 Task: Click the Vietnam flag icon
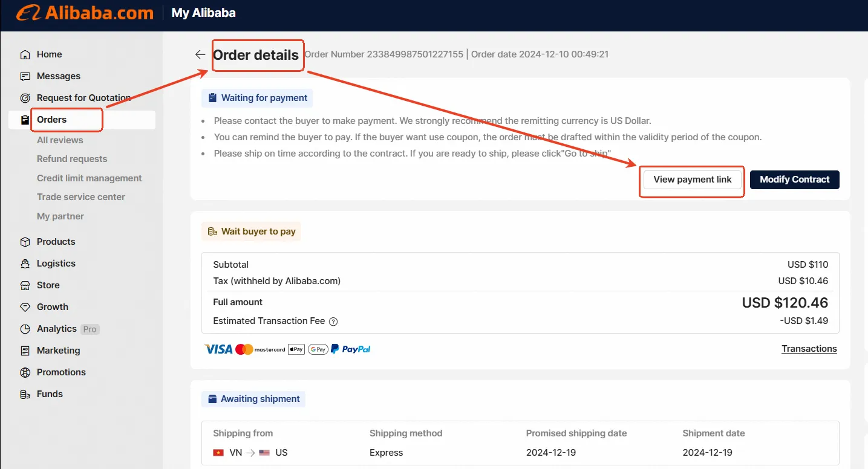pyautogui.click(x=218, y=453)
